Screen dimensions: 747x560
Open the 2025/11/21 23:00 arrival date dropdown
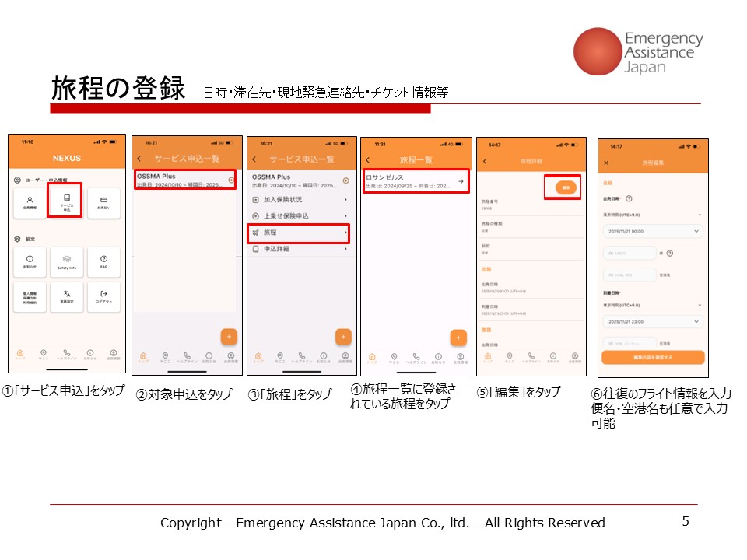[x=652, y=321]
